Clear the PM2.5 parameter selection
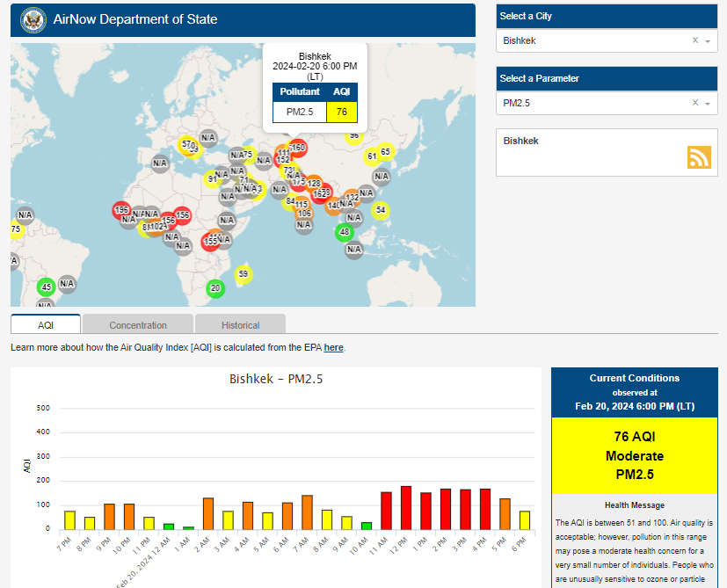727x588 pixels. tap(695, 103)
